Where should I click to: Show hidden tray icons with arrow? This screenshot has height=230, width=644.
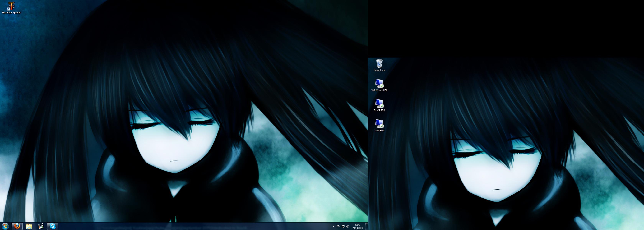pyautogui.click(x=334, y=227)
